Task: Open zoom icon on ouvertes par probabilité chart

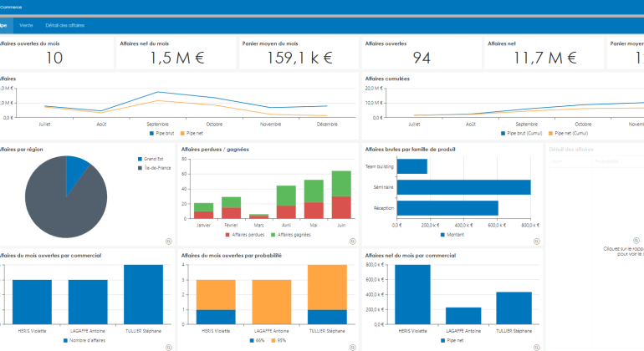Action: coord(352,348)
